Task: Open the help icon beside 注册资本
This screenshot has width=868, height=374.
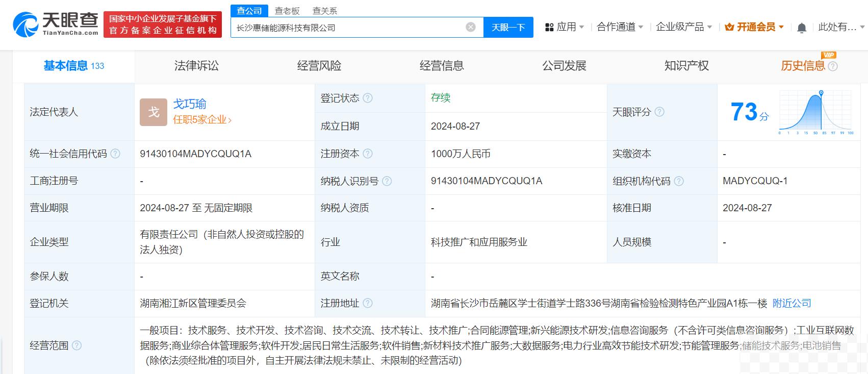Action: click(x=367, y=154)
